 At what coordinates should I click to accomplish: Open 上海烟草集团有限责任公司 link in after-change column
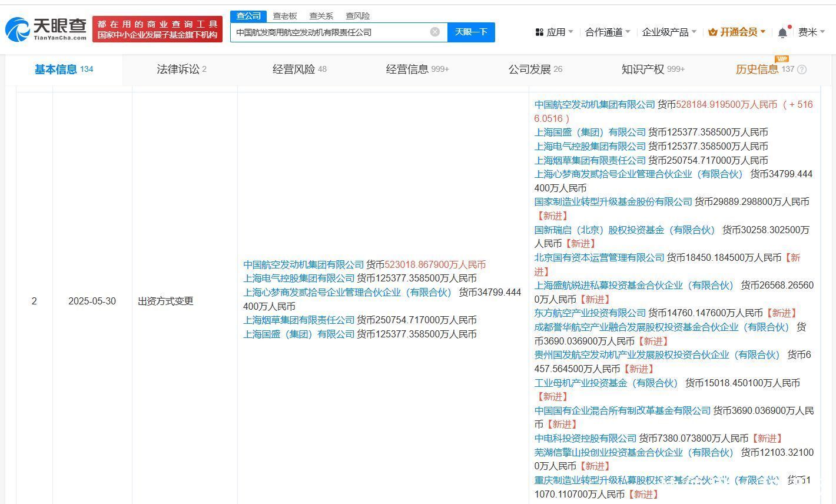click(590, 160)
